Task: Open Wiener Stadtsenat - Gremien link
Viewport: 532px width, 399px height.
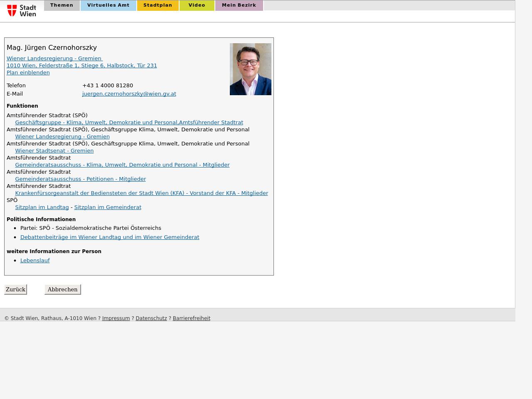Action: pyautogui.click(x=54, y=151)
